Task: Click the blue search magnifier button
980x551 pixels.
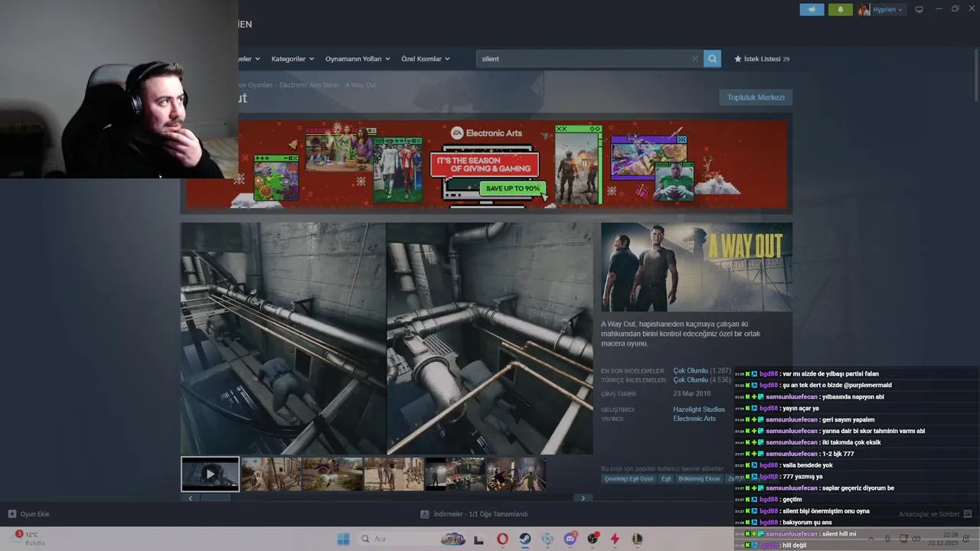Action: click(712, 59)
